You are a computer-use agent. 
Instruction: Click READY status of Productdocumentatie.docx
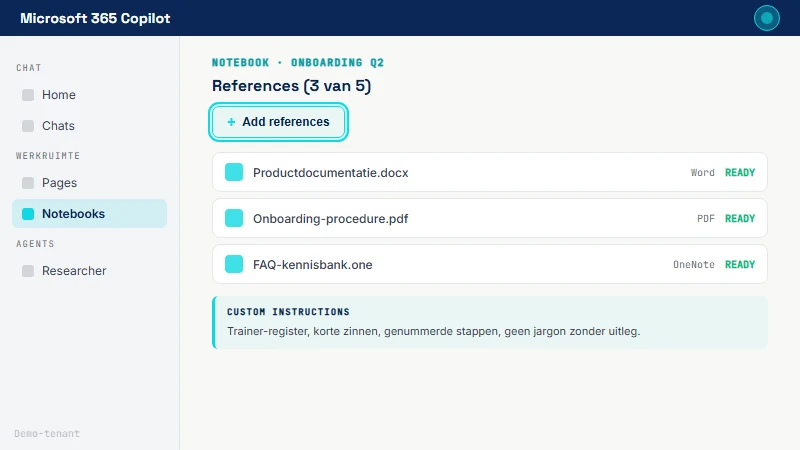pos(740,172)
